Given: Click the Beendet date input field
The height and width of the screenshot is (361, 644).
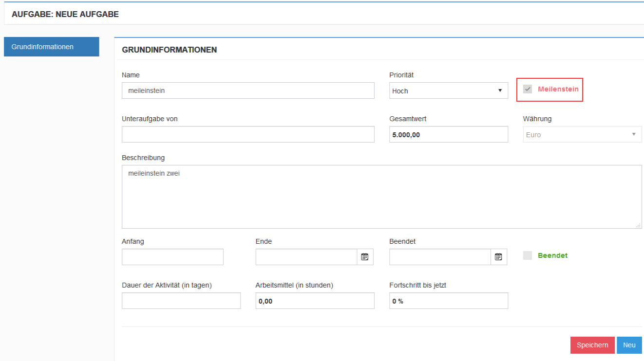Looking at the screenshot, I should click(440, 257).
